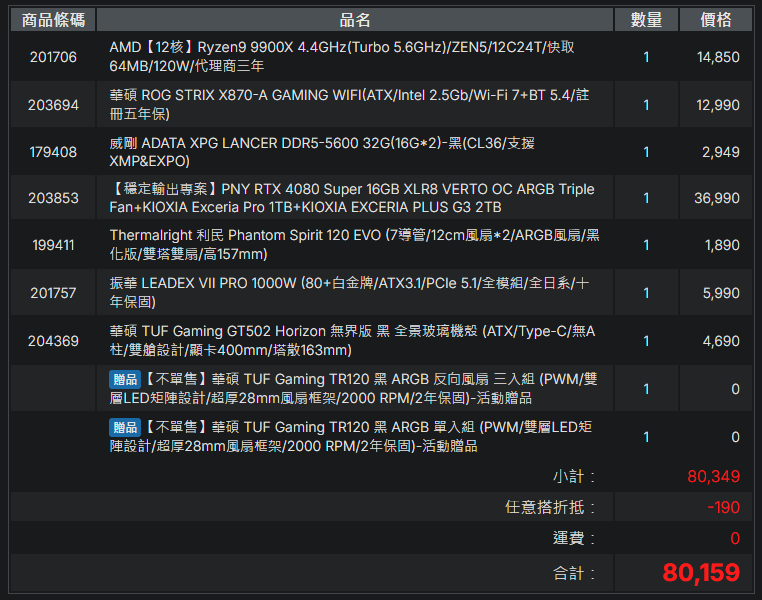Select product code 203853
Viewport: 762px width, 600px height.
53,198
